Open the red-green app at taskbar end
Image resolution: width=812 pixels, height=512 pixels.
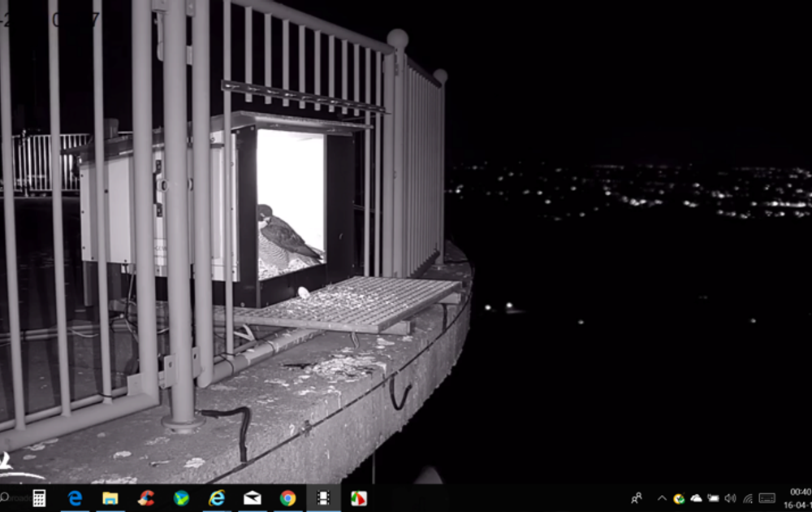(358, 498)
